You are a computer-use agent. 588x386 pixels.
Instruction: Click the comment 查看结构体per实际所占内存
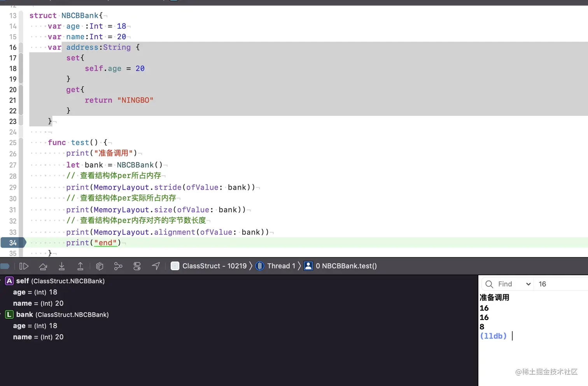(x=121, y=198)
